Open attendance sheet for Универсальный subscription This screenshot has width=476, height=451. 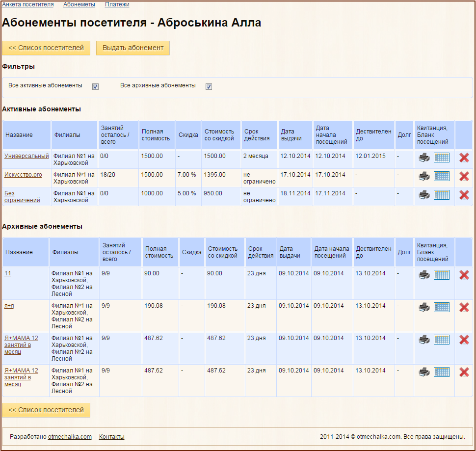pyautogui.click(x=441, y=158)
